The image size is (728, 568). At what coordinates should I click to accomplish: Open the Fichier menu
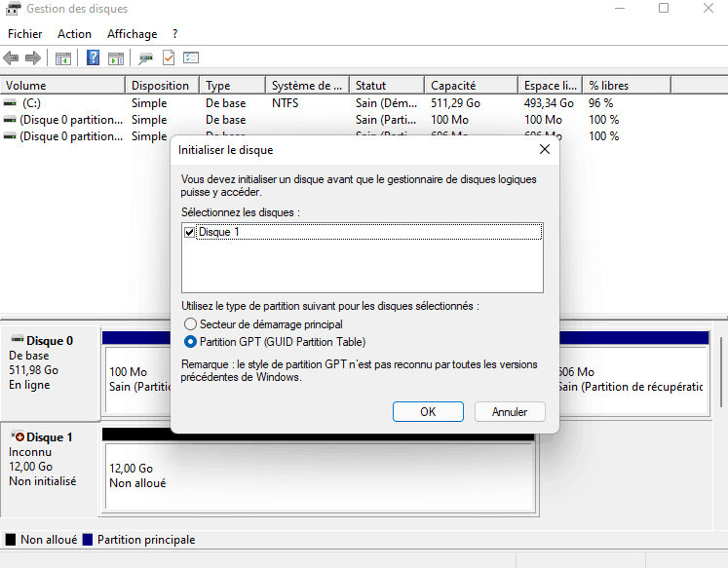(25, 34)
